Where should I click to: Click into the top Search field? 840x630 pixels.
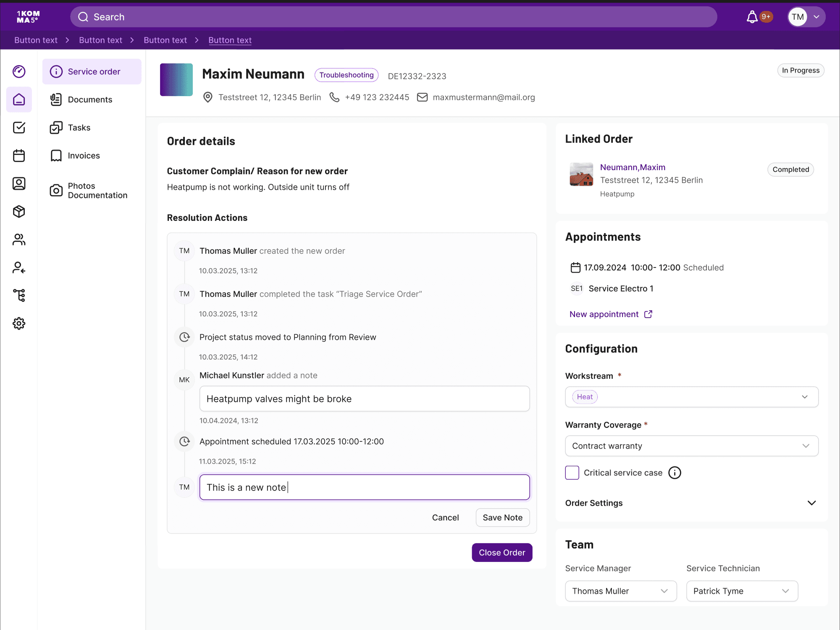(x=393, y=17)
